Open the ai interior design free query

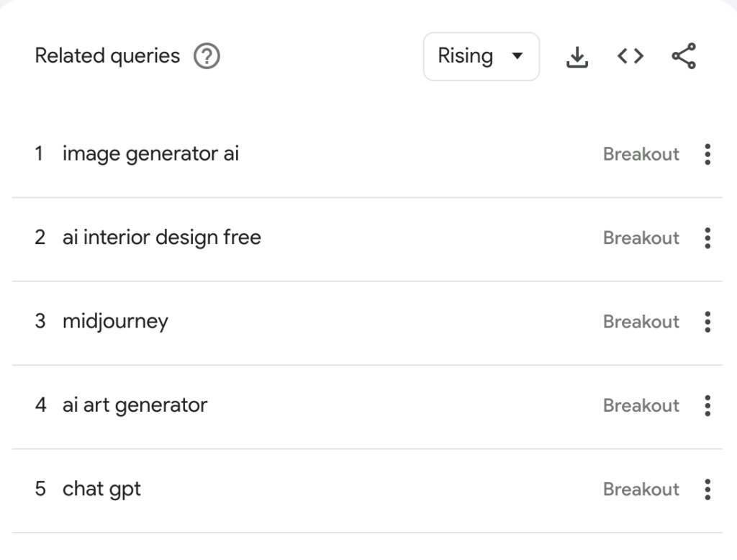[x=162, y=237]
